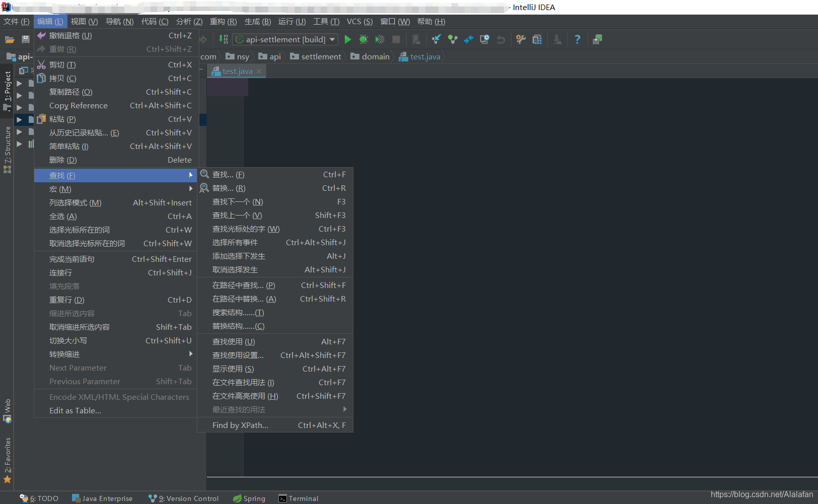Open Project Structure icon
818x504 pixels.
click(x=537, y=39)
